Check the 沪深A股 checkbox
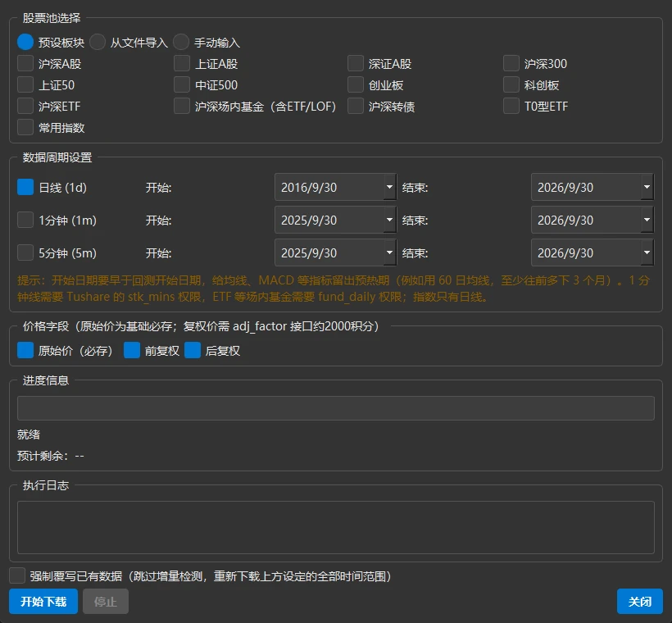This screenshot has width=672, height=623. click(x=25, y=63)
